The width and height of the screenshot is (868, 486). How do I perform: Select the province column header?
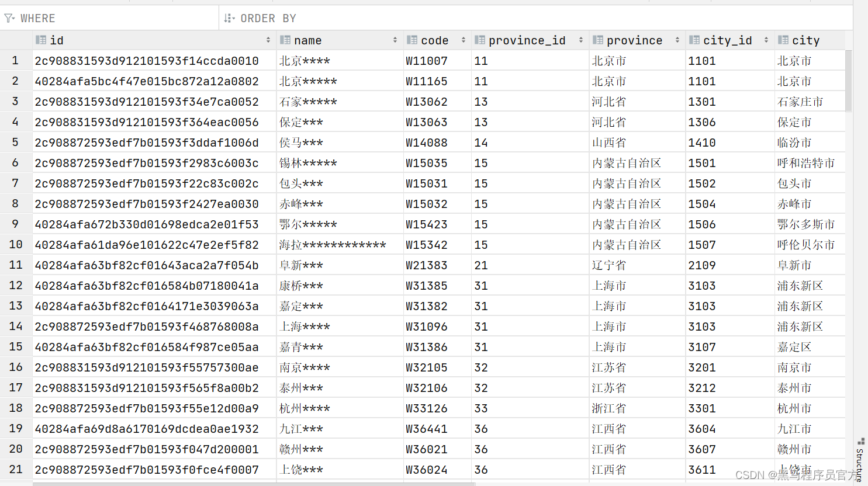click(x=638, y=40)
